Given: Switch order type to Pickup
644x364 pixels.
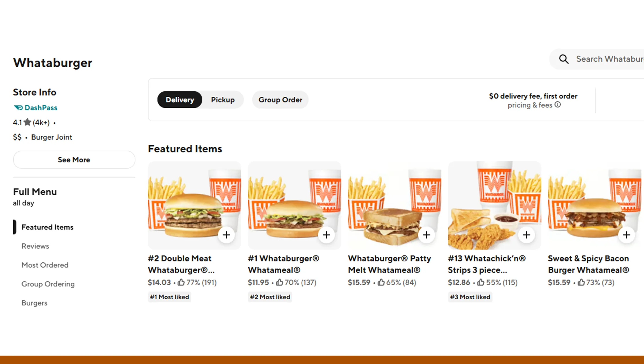Looking at the screenshot, I should pos(222,100).
